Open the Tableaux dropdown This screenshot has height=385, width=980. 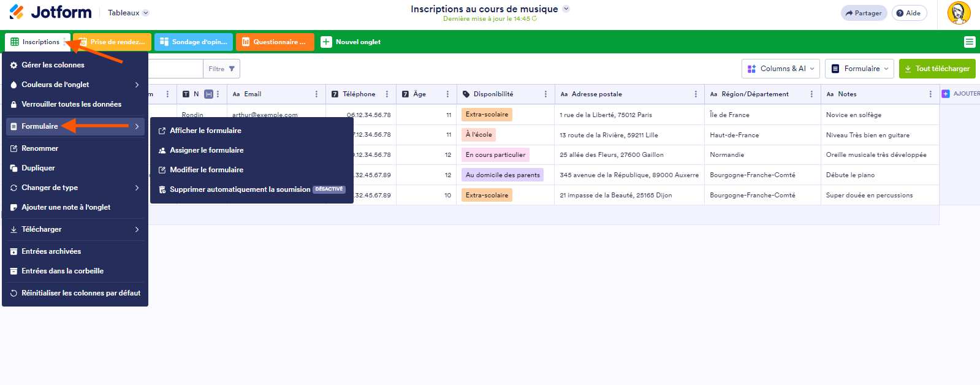(128, 13)
